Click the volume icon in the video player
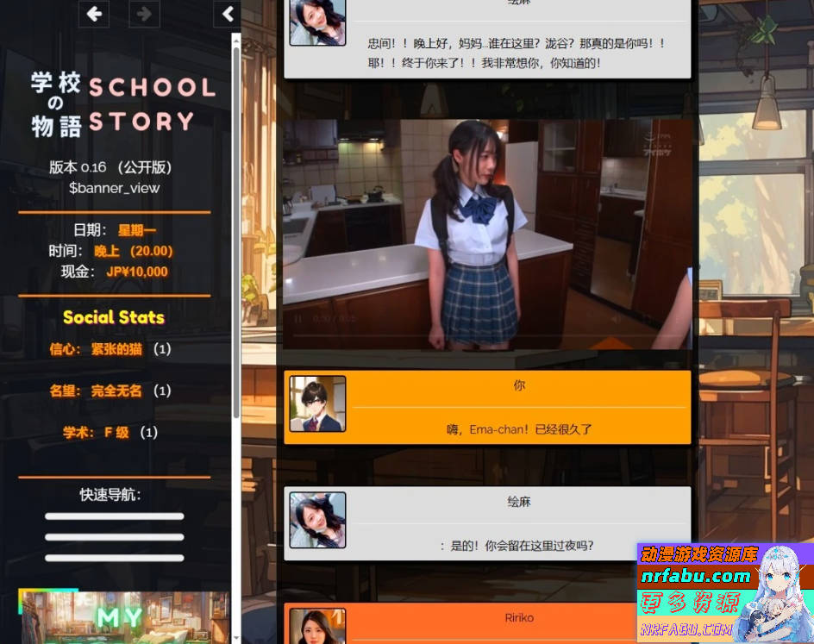Screen dimensions: 814x644 614,319
